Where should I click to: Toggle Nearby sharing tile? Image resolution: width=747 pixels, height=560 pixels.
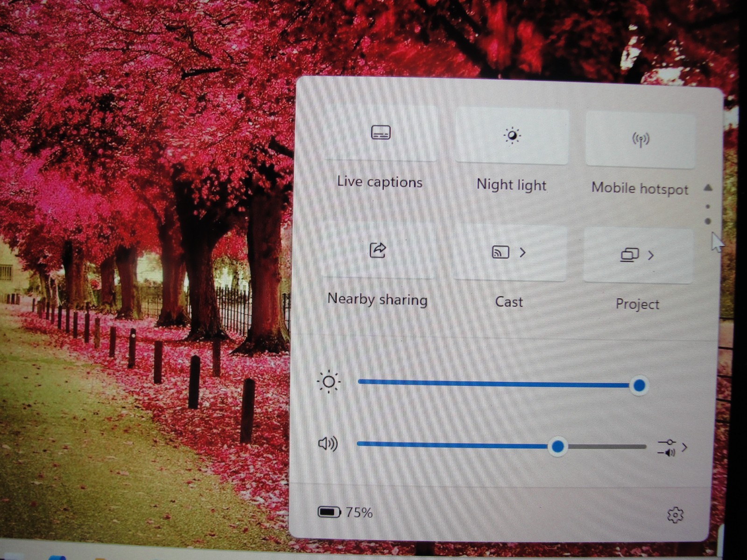(x=378, y=250)
